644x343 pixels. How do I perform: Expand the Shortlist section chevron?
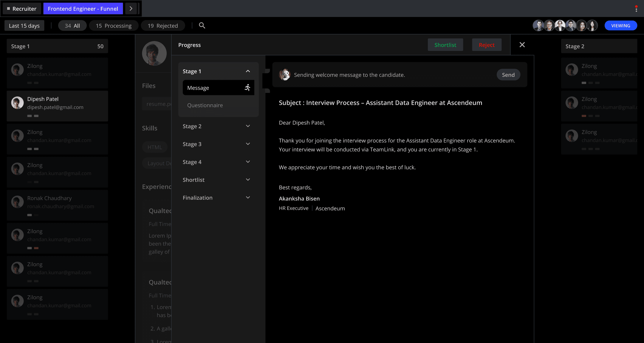pos(248,180)
